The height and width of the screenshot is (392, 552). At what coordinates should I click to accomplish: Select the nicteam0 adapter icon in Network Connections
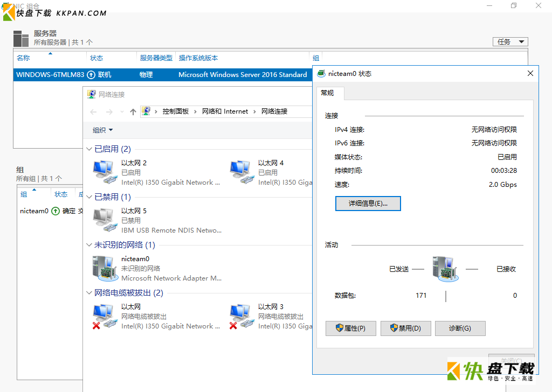pyautogui.click(x=105, y=268)
